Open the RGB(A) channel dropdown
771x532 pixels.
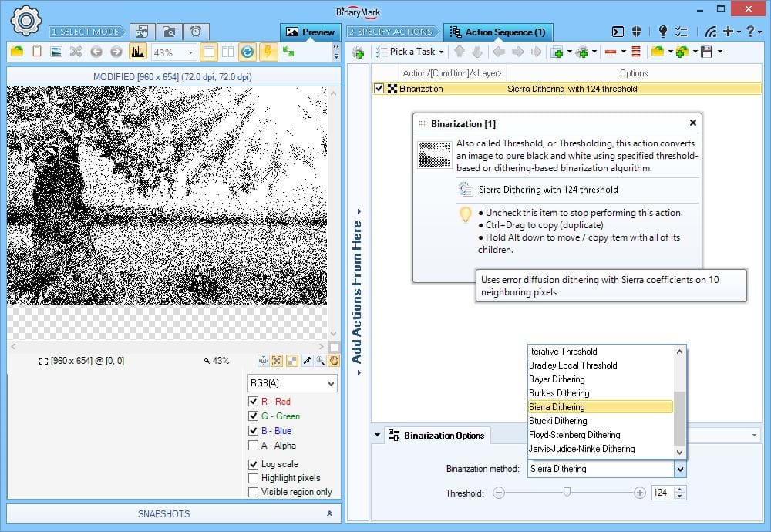(x=292, y=383)
